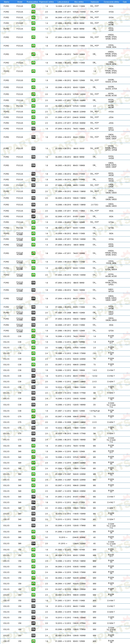
Task: Select the '84kW / 114KM' cell in V50 row
Action: tap(79, 606)
